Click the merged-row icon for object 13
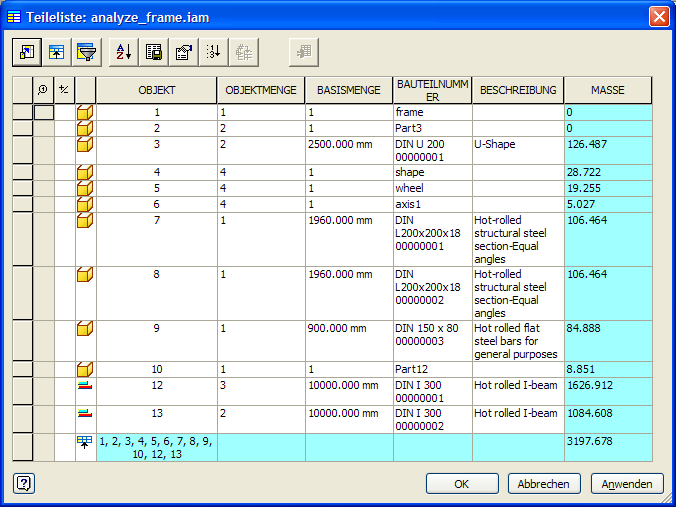Image resolution: width=676 pixels, height=507 pixels. click(x=85, y=413)
